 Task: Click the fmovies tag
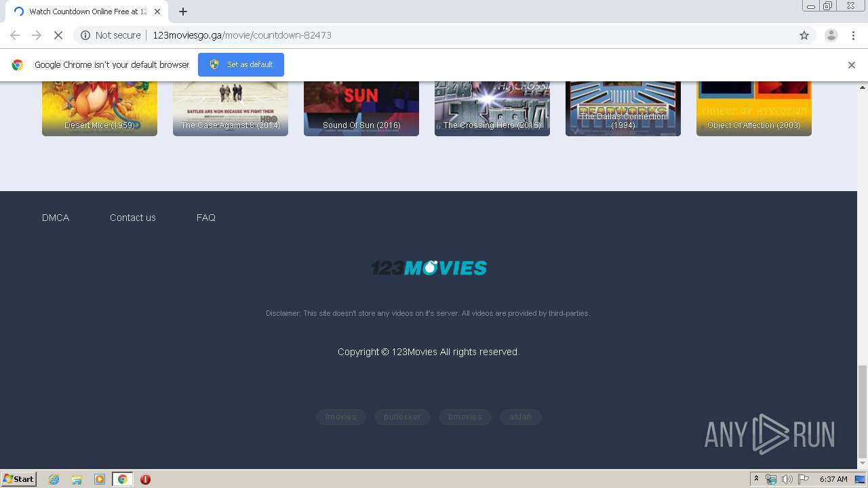point(341,417)
